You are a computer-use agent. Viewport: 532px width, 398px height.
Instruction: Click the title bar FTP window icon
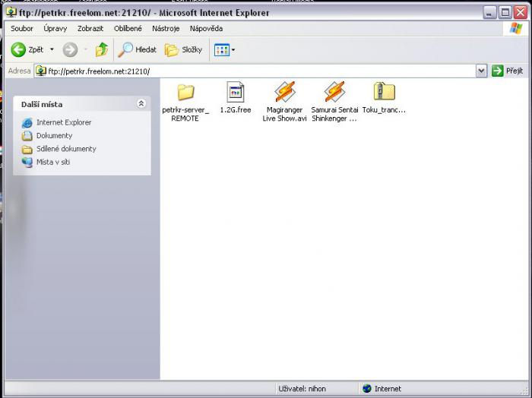[x=11, y=13]
